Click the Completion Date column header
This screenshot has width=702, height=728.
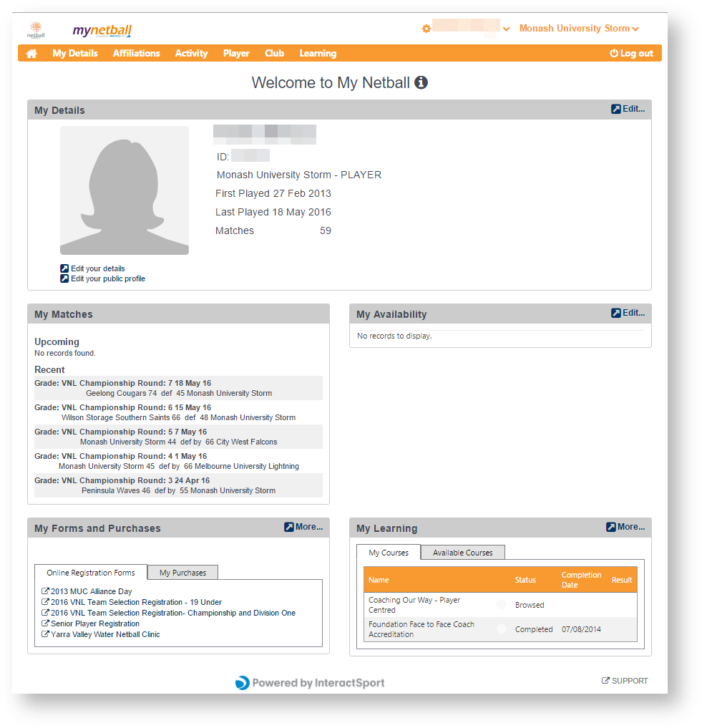[x=581, y=580]
